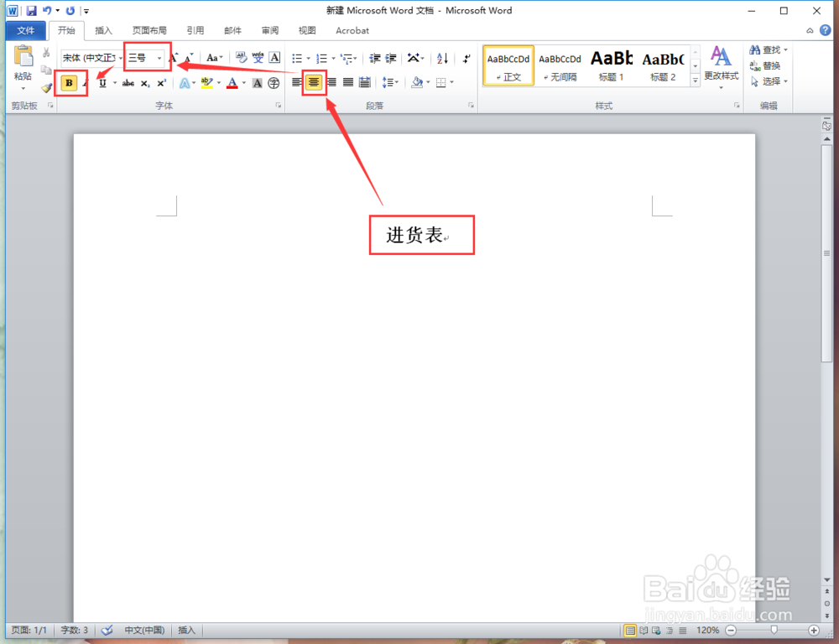
Task: Open the 拼音指南 phonetic guide tool
Action: [258, 57]
